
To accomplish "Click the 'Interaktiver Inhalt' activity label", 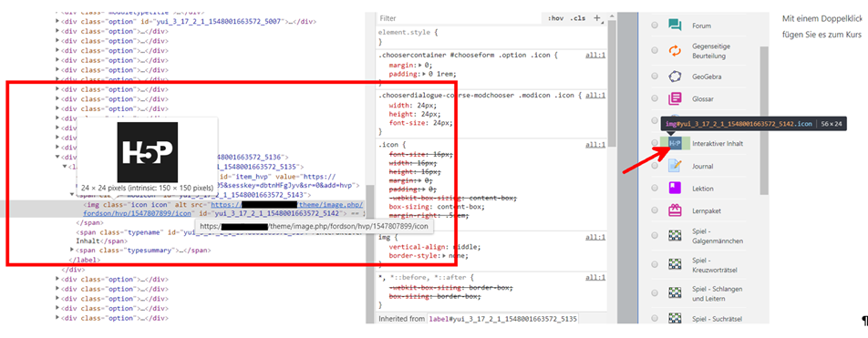I will click(718, 143).
